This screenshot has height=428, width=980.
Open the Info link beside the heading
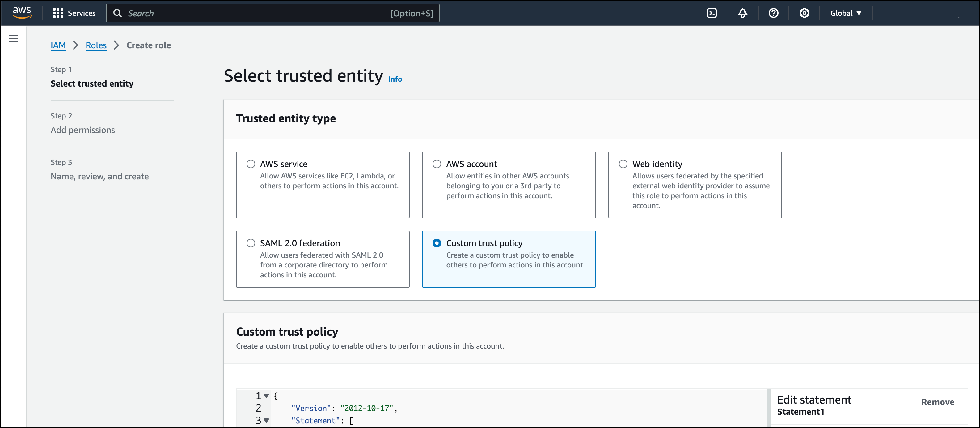[x=395, y=79]
